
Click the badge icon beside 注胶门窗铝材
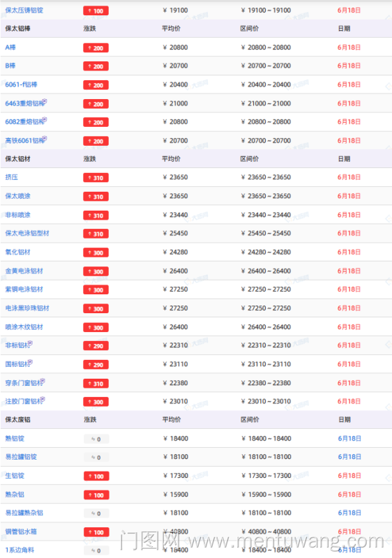43,399
